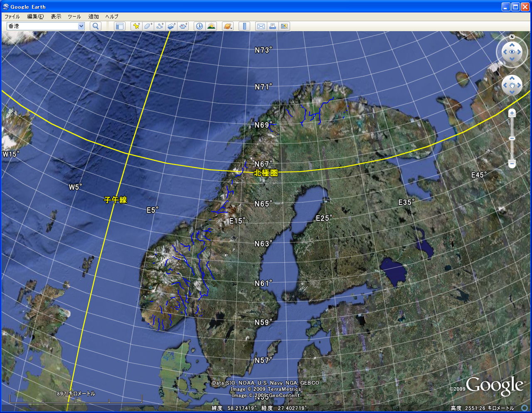Open the planet switcher dropdown

click(x=228, y=26)
